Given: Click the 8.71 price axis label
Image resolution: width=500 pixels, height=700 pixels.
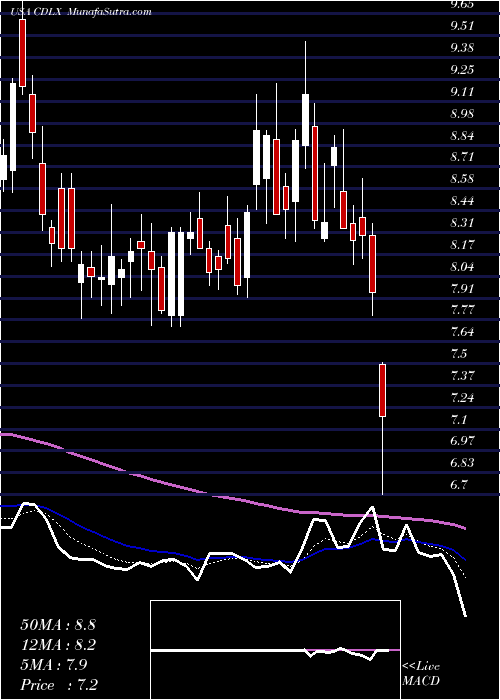Looking at the screenshot, I should (463, 157).
